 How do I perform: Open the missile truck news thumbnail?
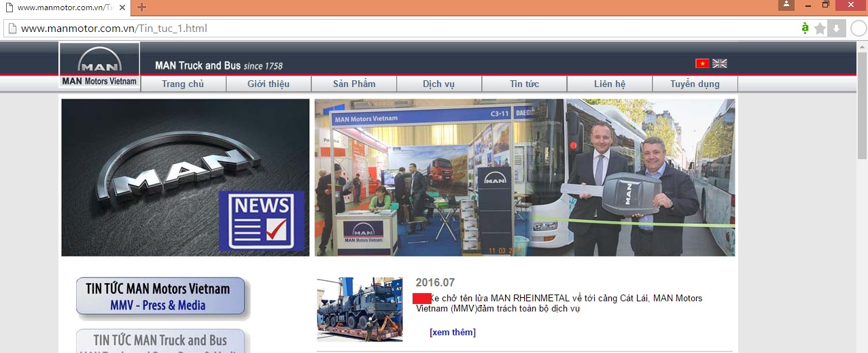[360, 309]
